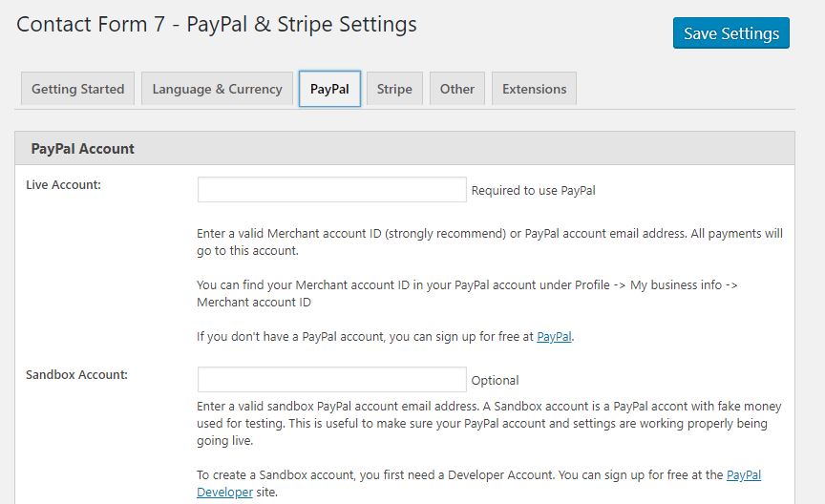Open the Getting Started tab
The width and height of the screenshot is (825, 504).
point(78,89)
